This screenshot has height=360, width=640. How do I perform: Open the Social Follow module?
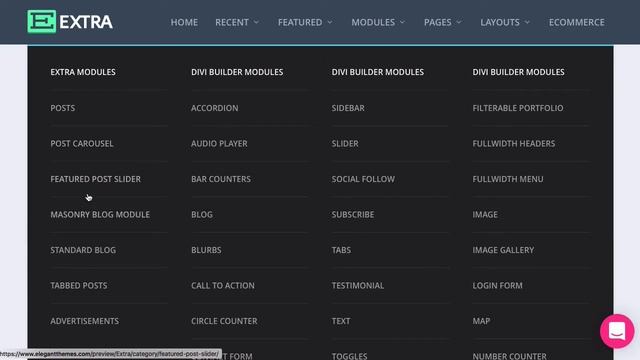[363, 179]
